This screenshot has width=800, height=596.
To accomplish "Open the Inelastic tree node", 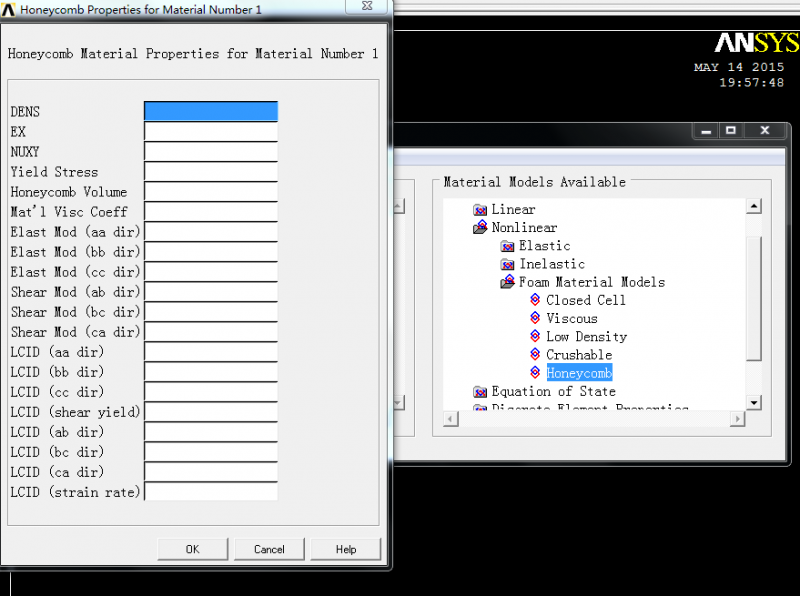I will click(552, 264).
